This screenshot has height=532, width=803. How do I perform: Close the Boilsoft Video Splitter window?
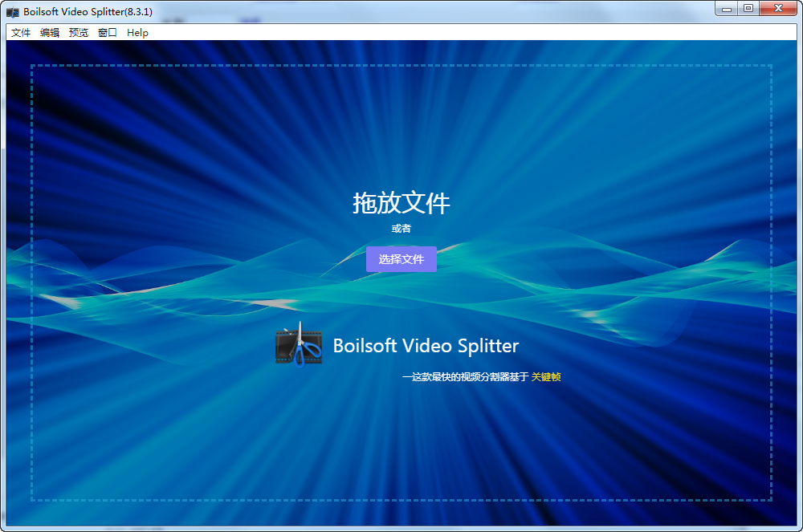(778, 9)
